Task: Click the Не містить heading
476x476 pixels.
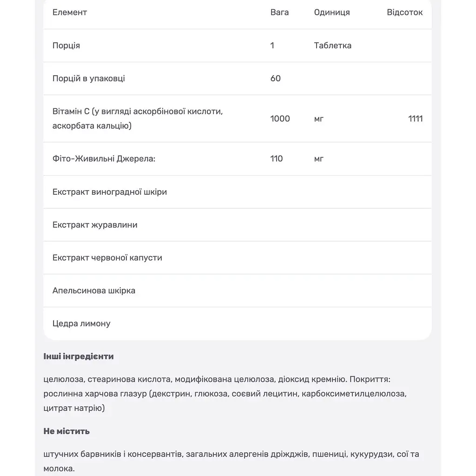Action: tap(66, 431)
